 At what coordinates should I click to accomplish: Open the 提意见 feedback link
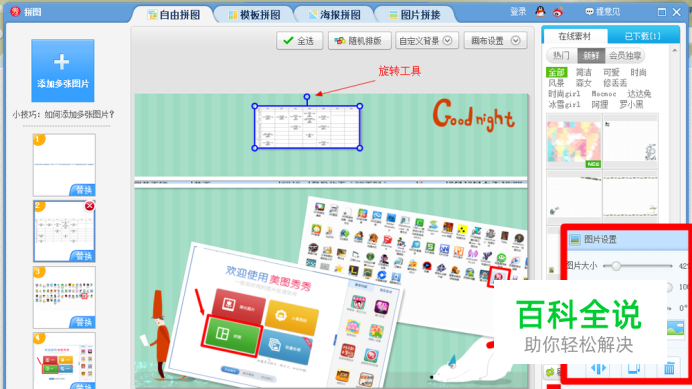point(602,12)
